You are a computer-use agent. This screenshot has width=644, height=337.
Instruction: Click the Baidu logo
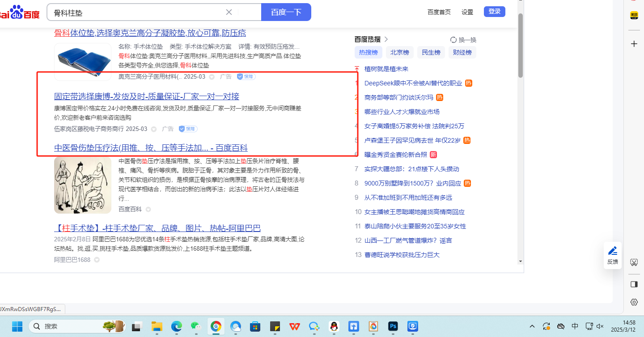point(20,13)
